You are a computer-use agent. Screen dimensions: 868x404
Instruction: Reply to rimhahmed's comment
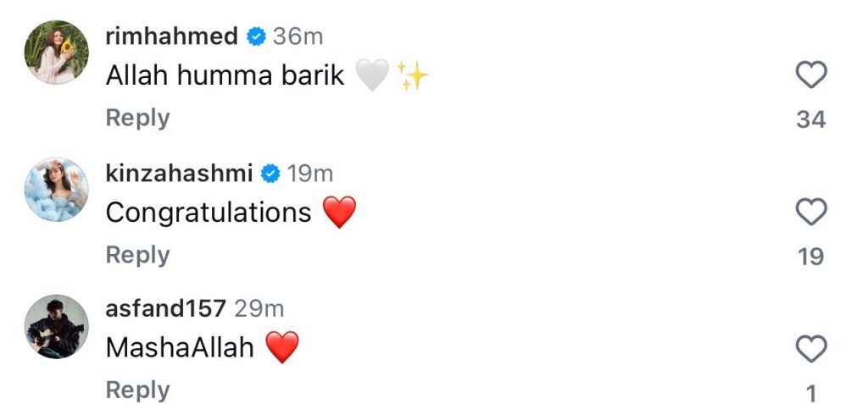tap(137, 118)
